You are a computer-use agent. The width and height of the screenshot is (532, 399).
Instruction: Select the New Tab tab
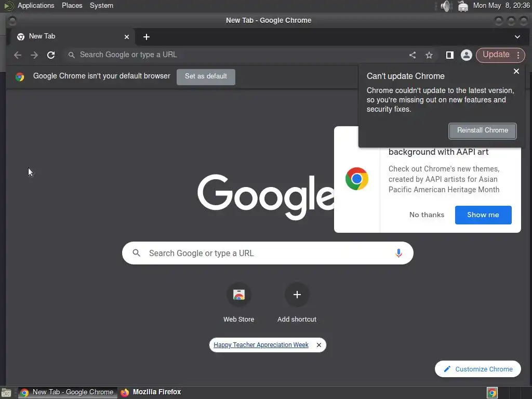(72, 37)
